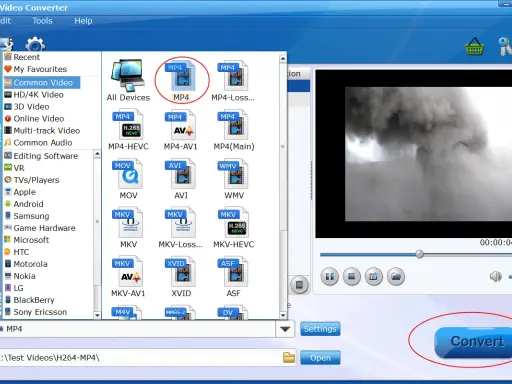Click the device list scroll-up arrow
The height and width of the screenshot is (384, 512).
(x=97, y=154)
